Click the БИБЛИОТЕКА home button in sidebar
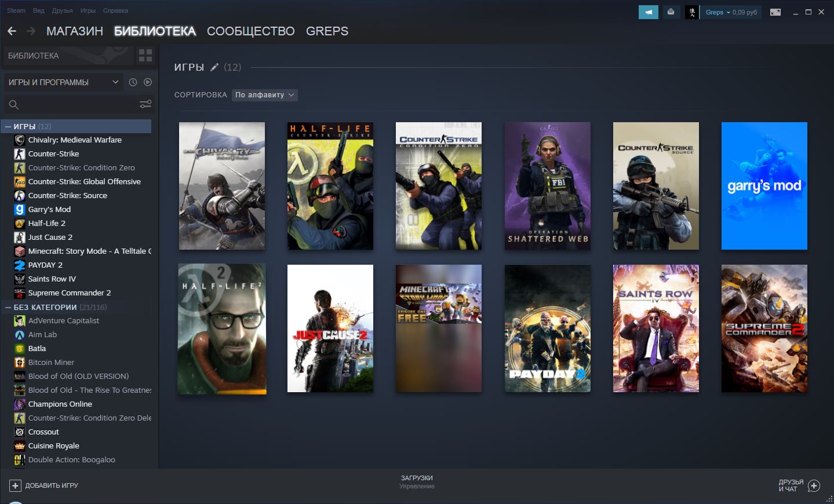The width and height of the screenshot is (834, 504). click(x=68, y=56)
